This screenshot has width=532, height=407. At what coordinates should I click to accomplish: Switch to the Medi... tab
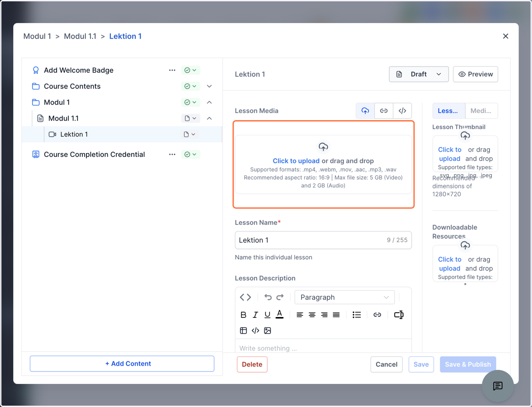[x=481, y=111]
